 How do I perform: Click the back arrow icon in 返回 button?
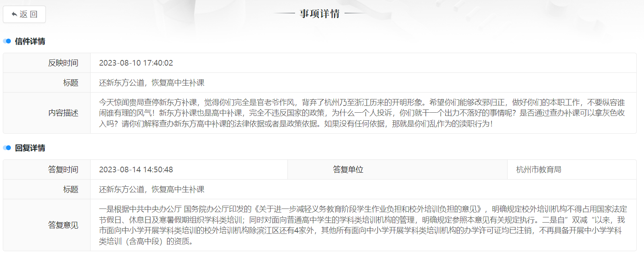[14, 14]
